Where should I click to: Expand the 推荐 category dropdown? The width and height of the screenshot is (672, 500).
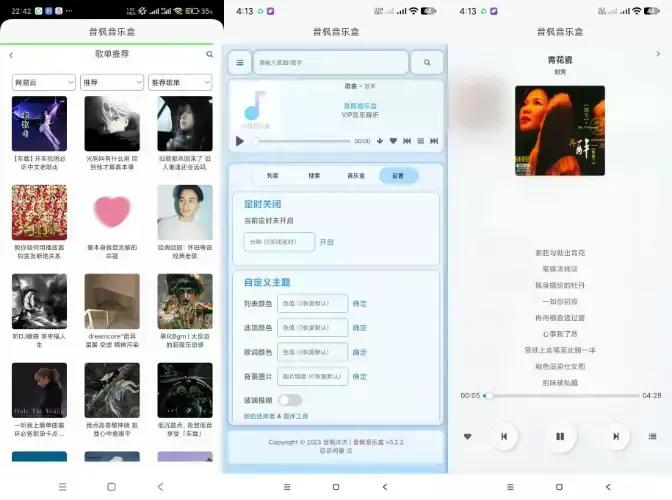tap(111, 82)
